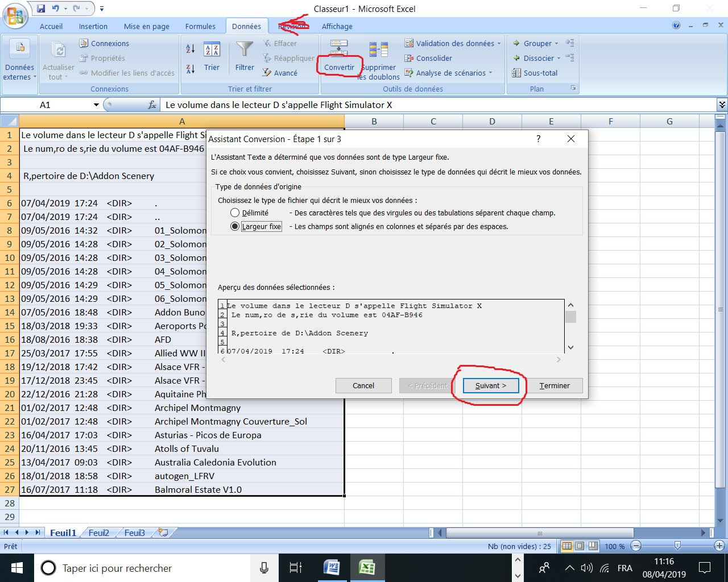This screenshot has height=582, width=728.
Task: Open Validation des données dropdown
Action: (499, 43)
